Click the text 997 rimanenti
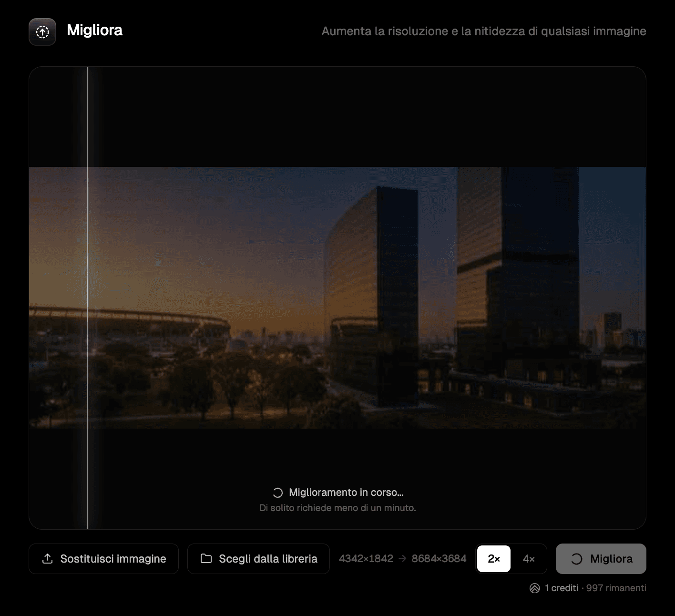675x616 pixels. pyautogui.click(x=616, y=588)
